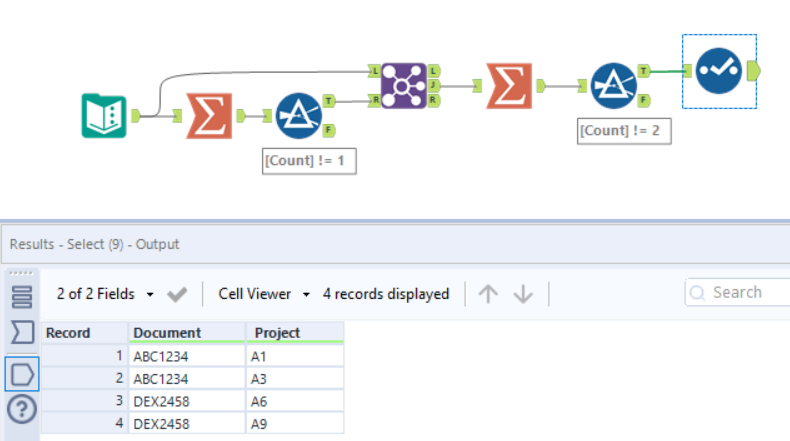Click the first Summarize tool
This screenshot has height=441, width=790.
208,115
